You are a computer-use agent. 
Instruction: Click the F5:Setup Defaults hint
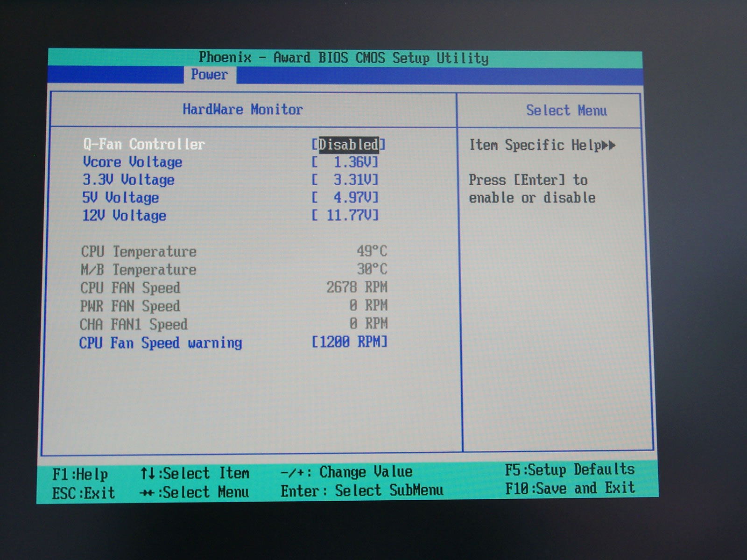point(570,469)
